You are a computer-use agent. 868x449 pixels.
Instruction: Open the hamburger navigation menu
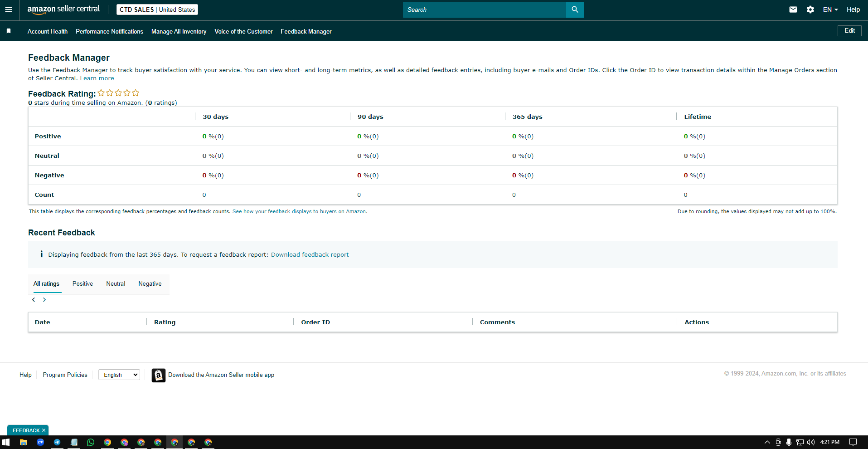pos(9,10)
